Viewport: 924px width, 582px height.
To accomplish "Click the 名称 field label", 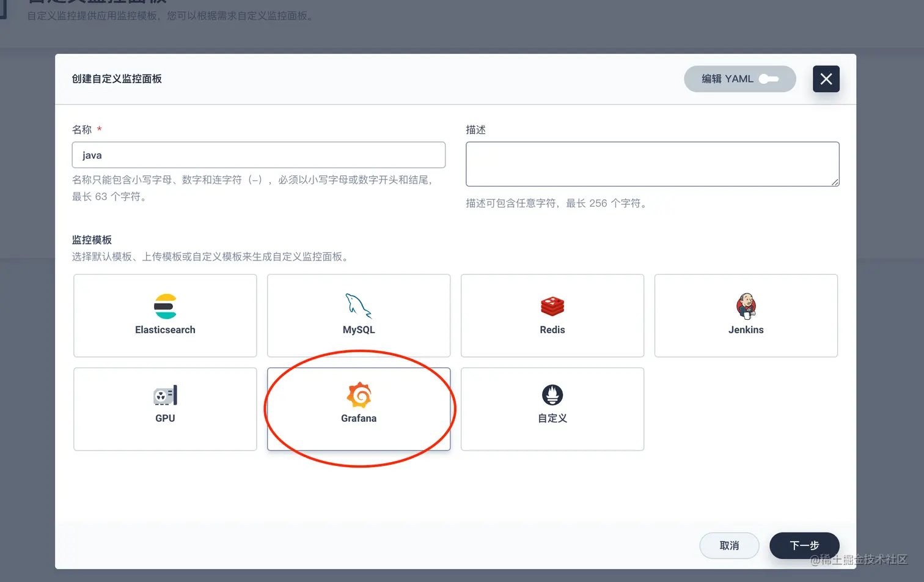I will pyautogui.click(x=82, y=130).
